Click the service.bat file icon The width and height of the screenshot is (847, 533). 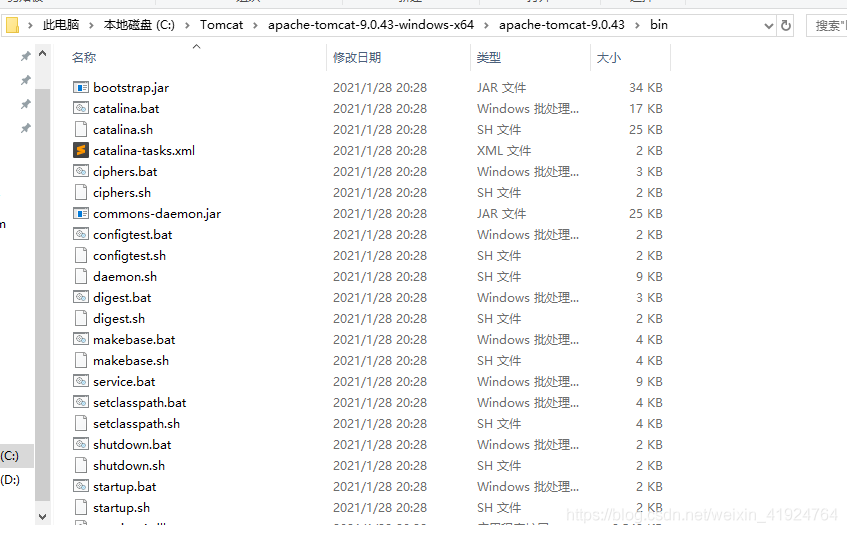tap(80, 381)
